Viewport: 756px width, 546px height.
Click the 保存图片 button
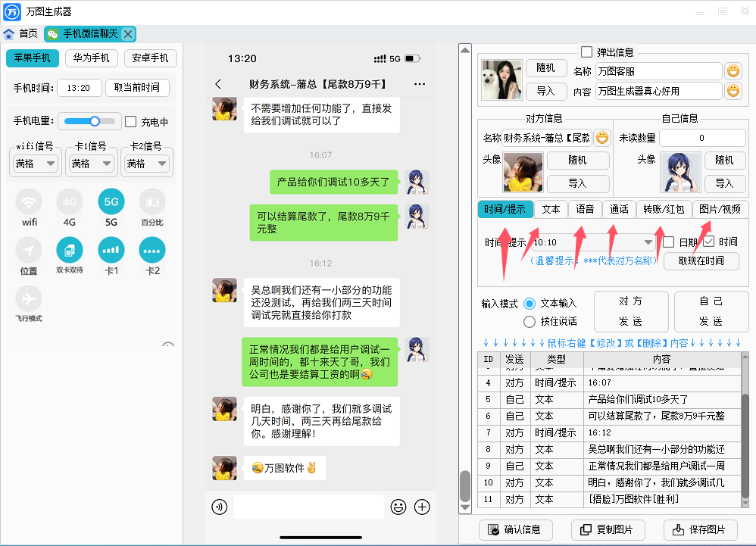(x=701, y=529)
